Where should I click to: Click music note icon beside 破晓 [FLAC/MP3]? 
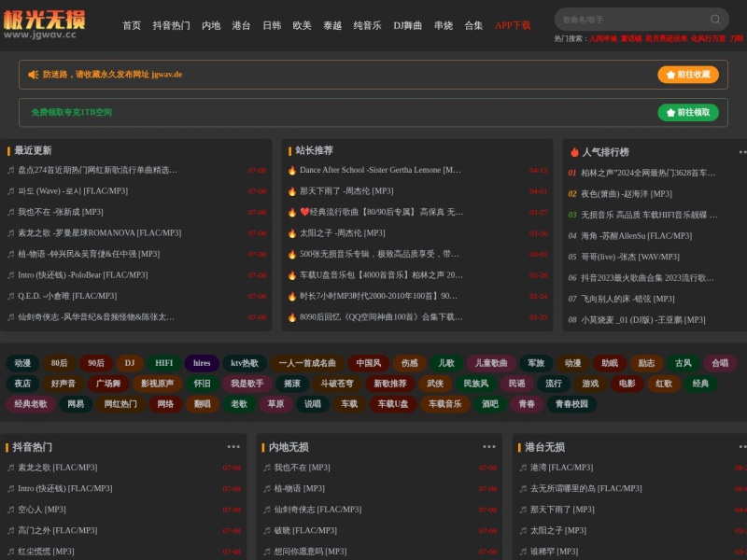(x=267, y=530)
